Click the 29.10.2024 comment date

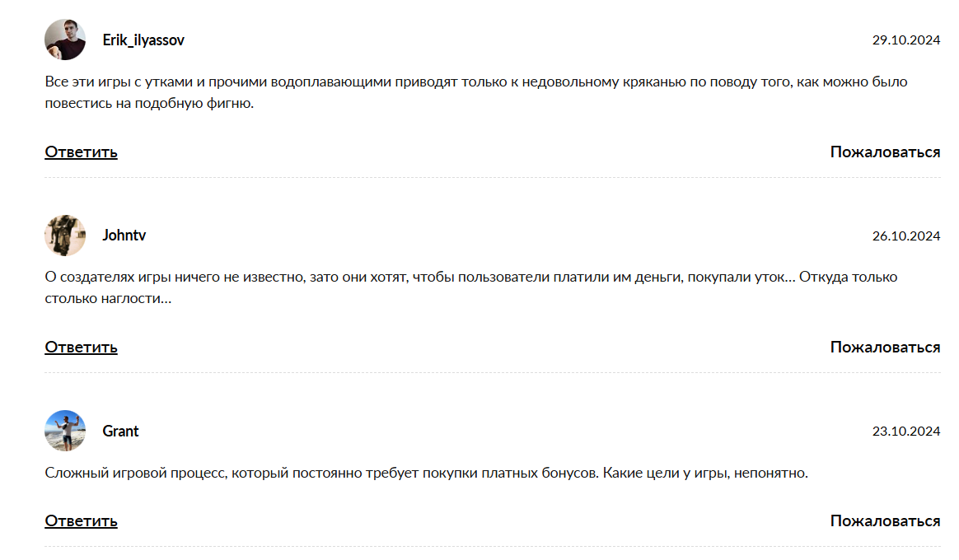click(906, 40)
